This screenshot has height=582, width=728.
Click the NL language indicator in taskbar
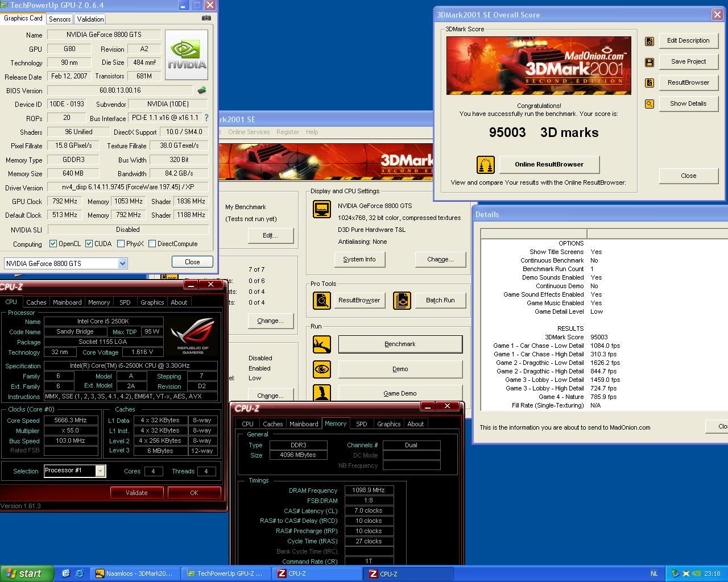pyautogui.click(x=653, y=573)
